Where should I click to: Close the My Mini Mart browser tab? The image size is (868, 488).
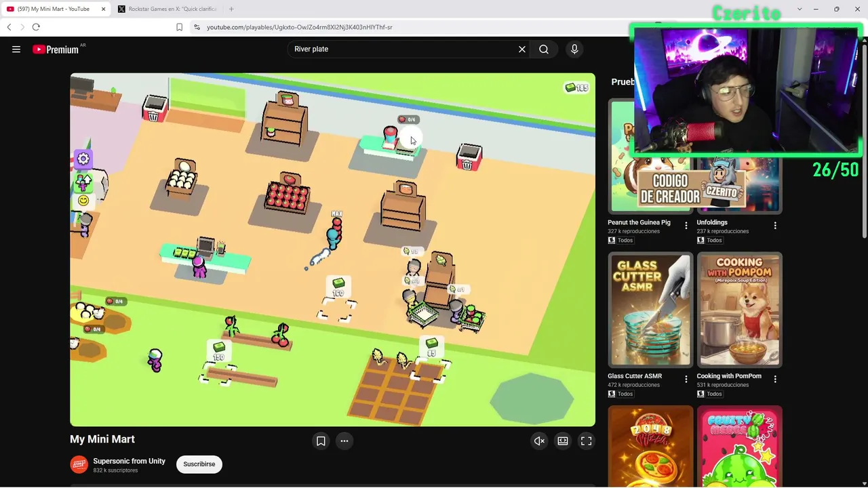tap(103, 9)
